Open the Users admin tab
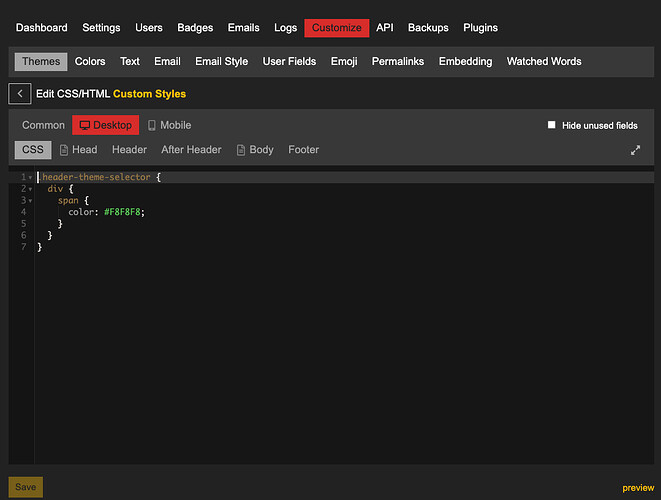 tap(149, 28)
